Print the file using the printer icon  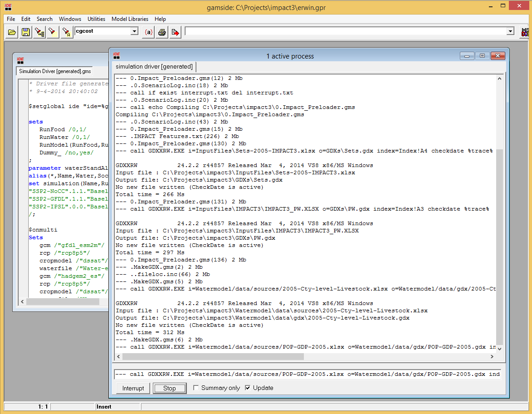coord(161,32)
